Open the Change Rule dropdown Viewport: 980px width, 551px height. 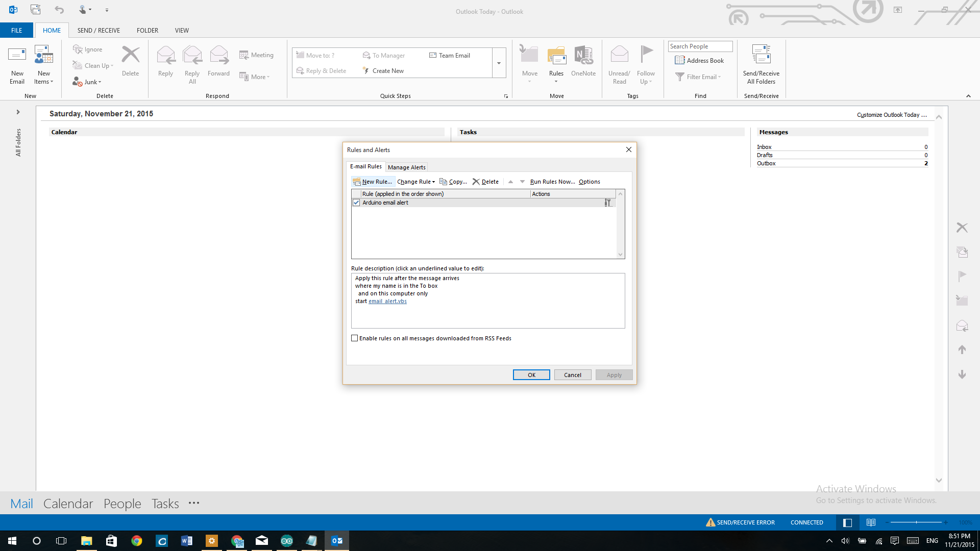415,181
